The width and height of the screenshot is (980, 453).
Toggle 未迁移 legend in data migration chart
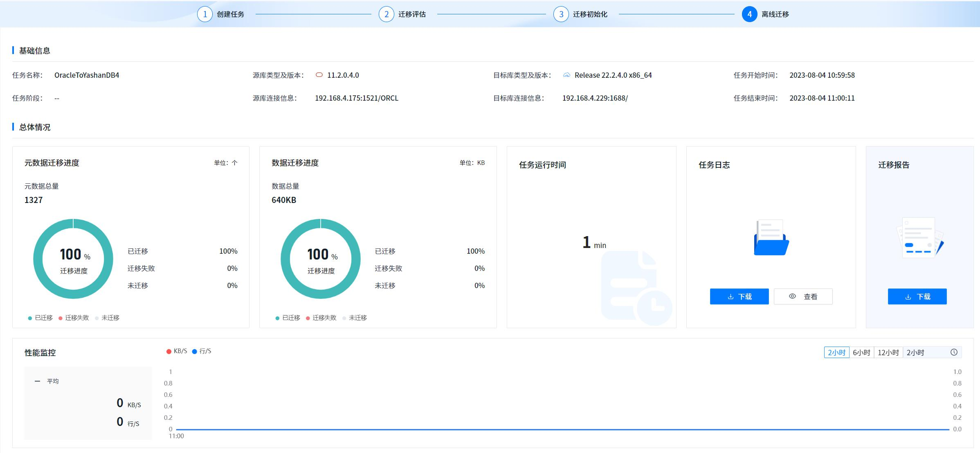click(355, 318)
